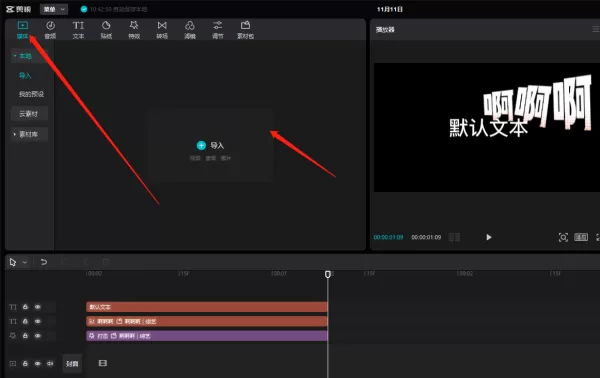
Task: Select the purple 打击 effect clip
Action: pos(207,336)
